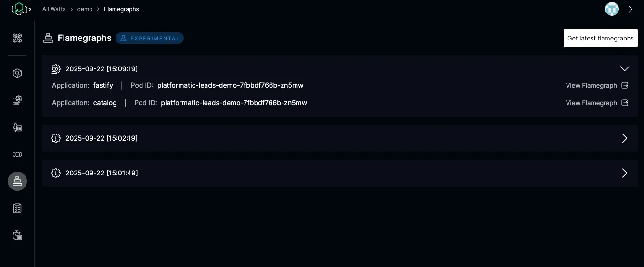
Task: View Flamegraph for the fastify application
Action: [597, 85]
